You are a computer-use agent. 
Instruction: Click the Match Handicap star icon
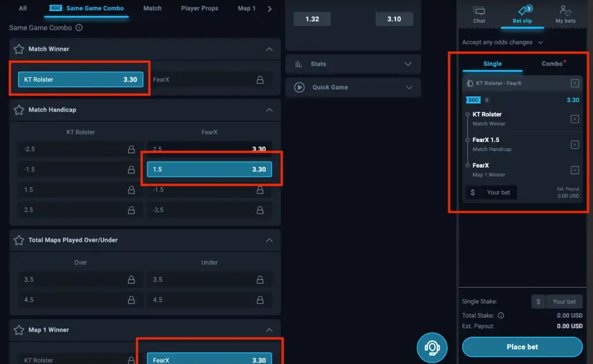(x=19, y=110)
